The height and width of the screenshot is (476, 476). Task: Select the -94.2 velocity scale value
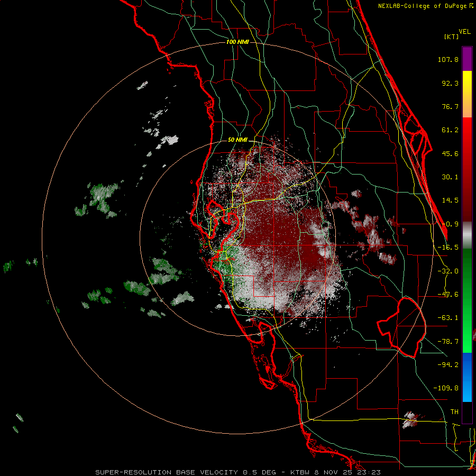[448, 365]
